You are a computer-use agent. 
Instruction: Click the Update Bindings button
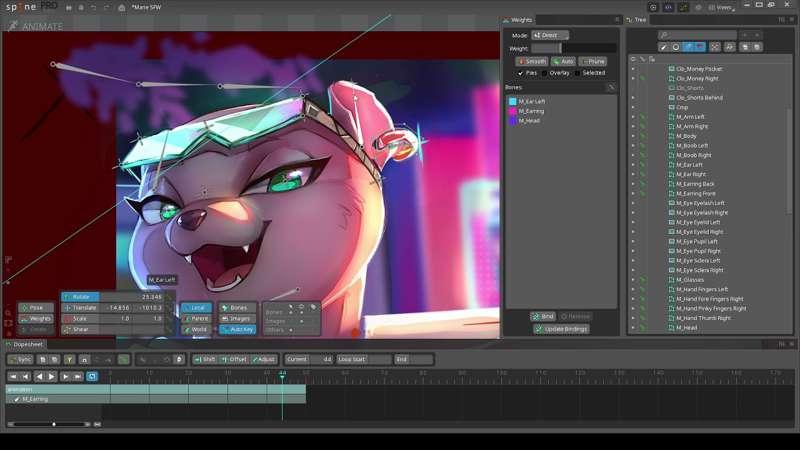pyautogui.click(x=561, y=329)
